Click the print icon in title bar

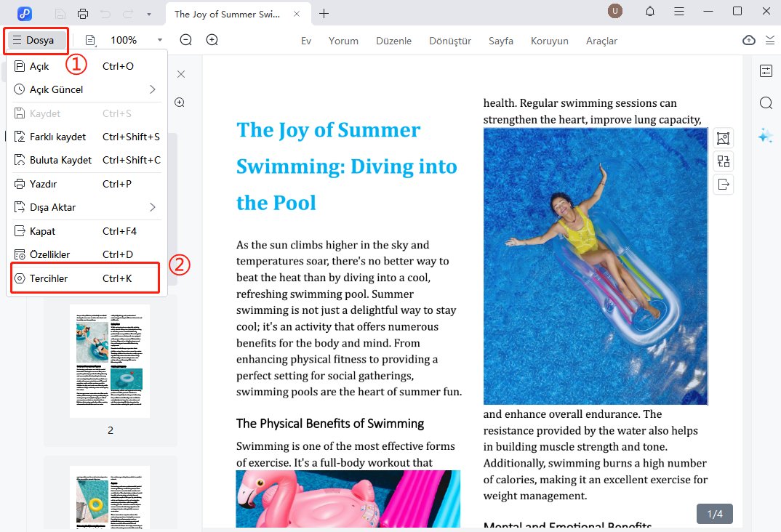pos(83,14)
